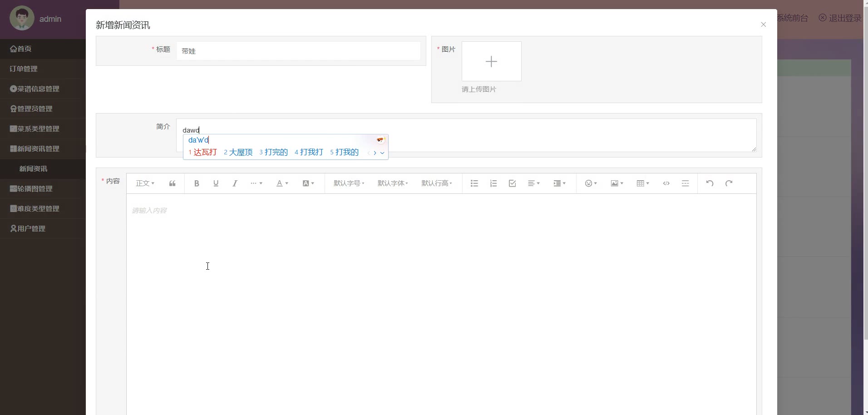This screenshot has width=868, height=415.
Task: Open the font color picker
Action: [282, 183]
